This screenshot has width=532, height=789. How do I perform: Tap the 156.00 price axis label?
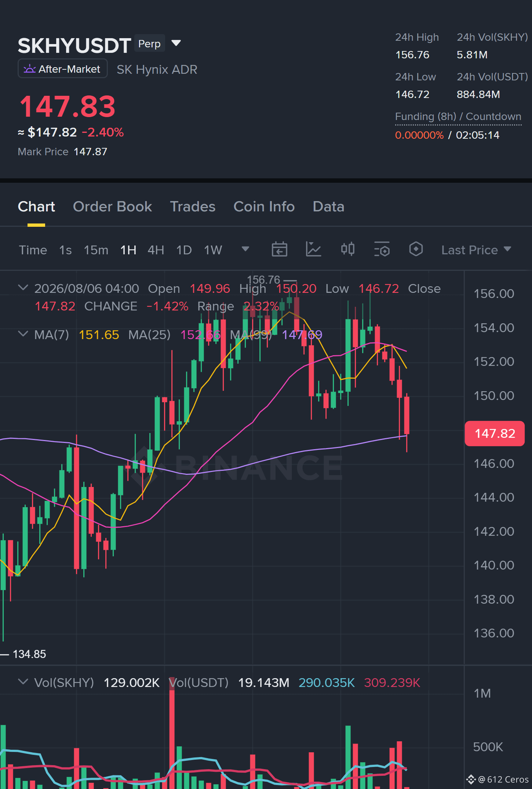[x=494, y=294]
